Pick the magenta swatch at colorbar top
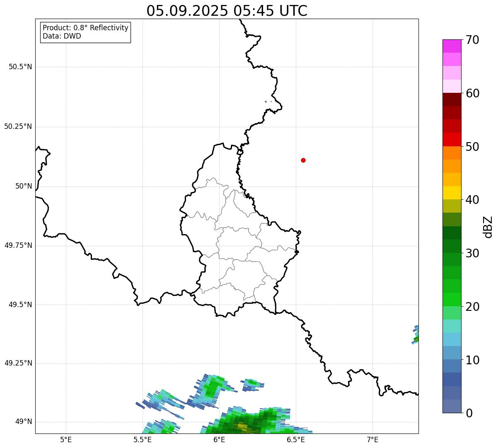 452,46
